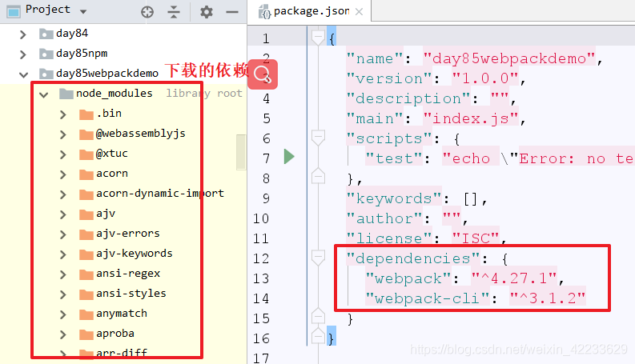
Task: Click the "day85webpackdemo" name value
Action: point(509,58)
